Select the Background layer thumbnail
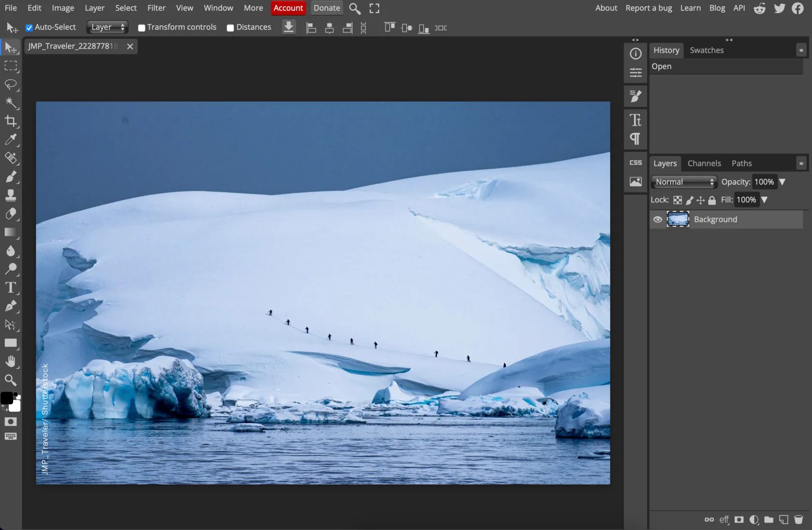This screenshot has width=812, height=530. (678, 220)
